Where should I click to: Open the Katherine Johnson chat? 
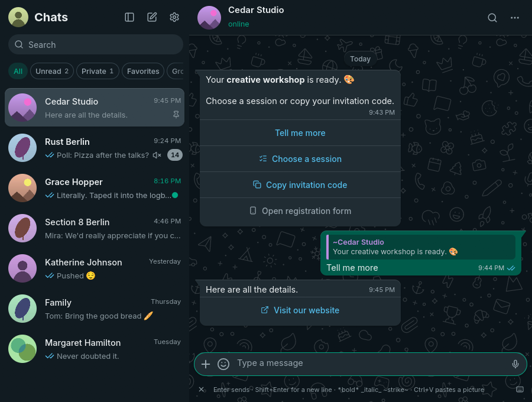95,268
